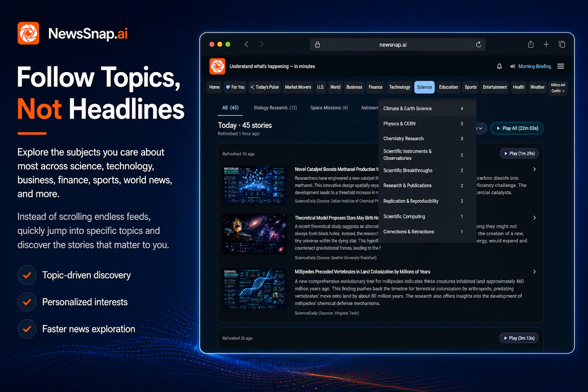Click the Topic-driven discovery checkmark icon
The height and width of the screenshot is (392, 588).
coord(27,275)
